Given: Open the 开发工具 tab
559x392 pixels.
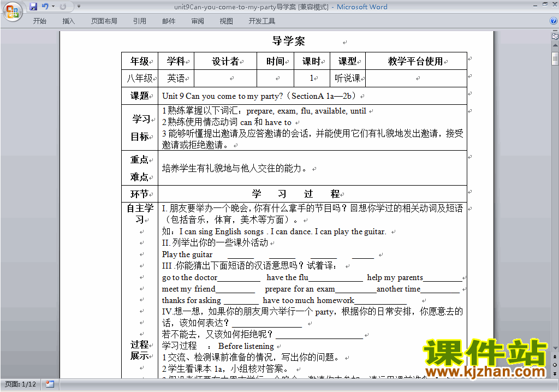Looking at the screenshot, I should 261,21.
